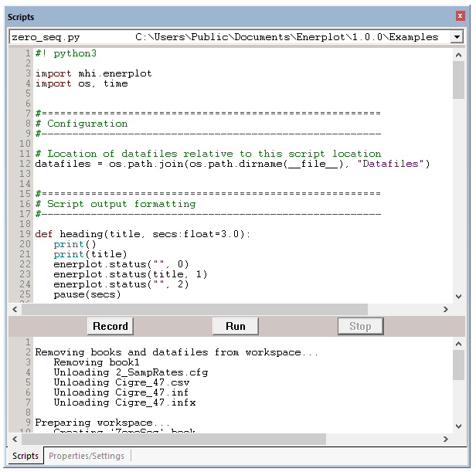Close the Scripts panel

[461, 16]
